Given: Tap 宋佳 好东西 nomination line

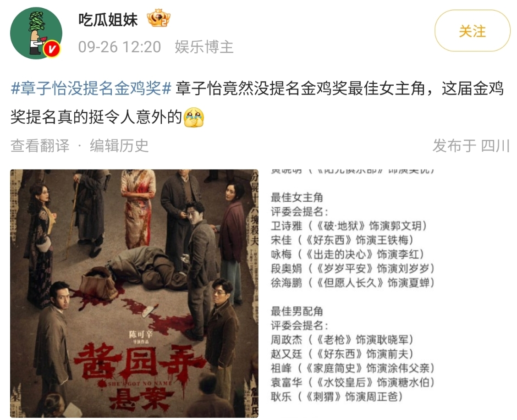Looking at the screenshot, I should [342, 240].
